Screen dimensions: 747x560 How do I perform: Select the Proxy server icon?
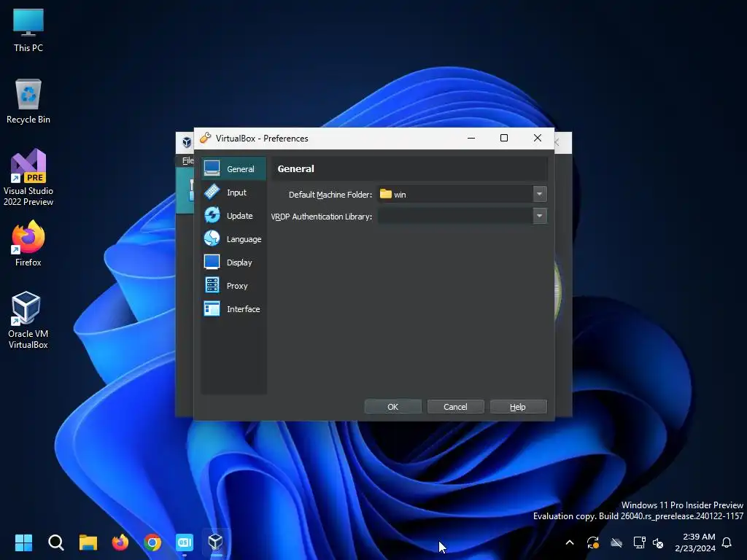[x=212, y=285]
